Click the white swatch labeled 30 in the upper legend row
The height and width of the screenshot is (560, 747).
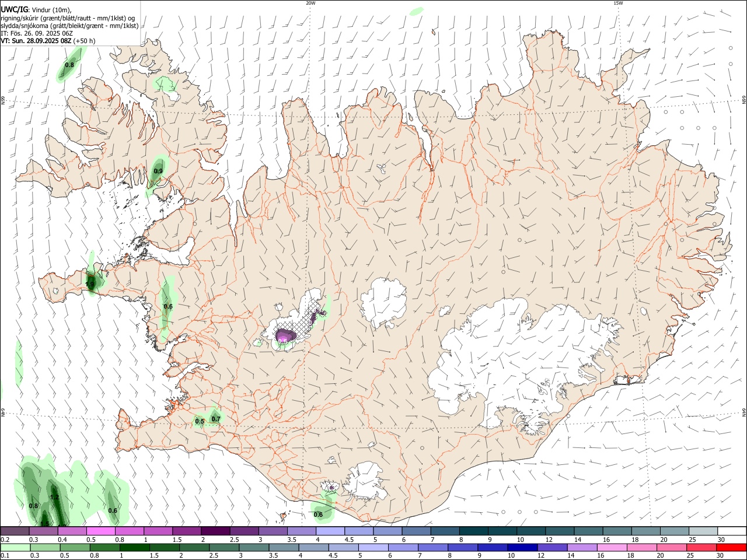[732, 531]
